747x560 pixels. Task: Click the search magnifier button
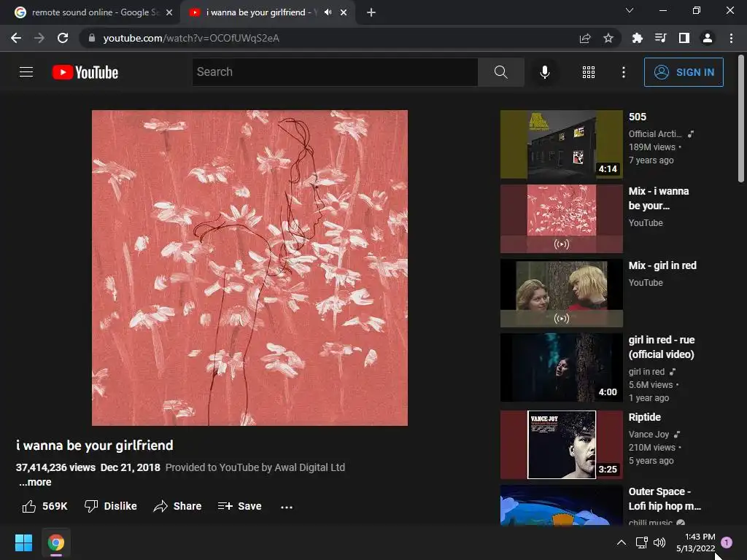coord(500,72)
